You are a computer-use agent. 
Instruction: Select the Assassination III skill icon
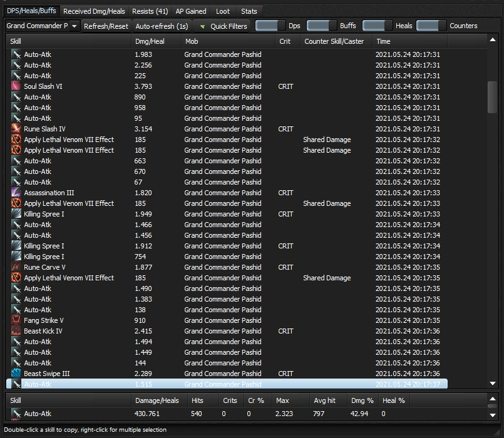pos(16,193)
